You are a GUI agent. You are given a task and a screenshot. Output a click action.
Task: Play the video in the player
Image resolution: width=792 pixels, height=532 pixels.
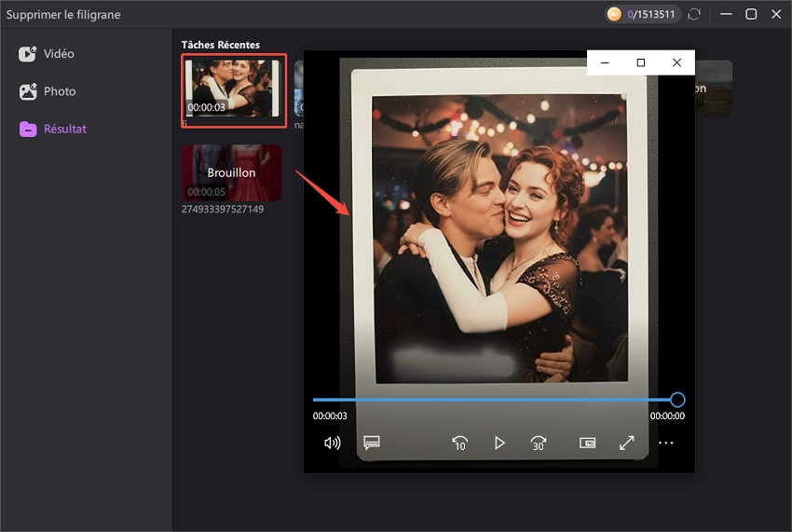coord(499,443)
